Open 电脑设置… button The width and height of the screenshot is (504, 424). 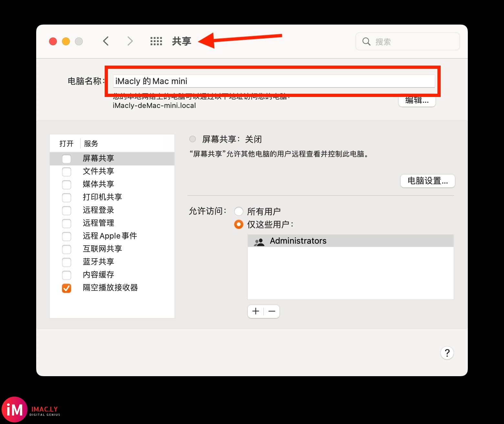[x=428, y=181]
